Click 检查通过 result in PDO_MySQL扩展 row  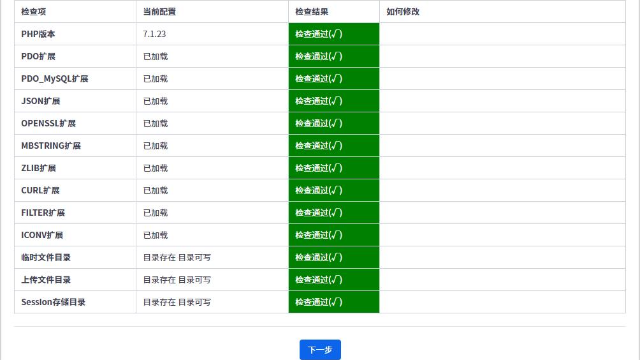click(319, 79)
